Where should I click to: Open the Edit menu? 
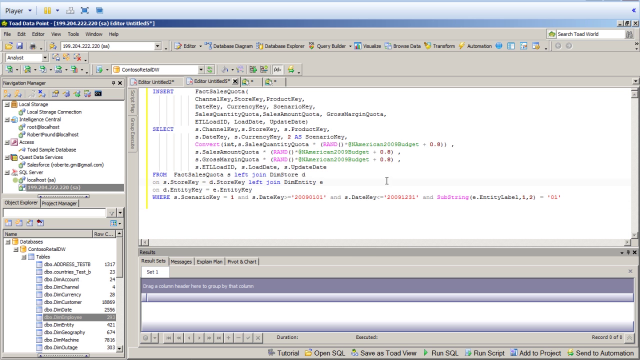(x=21, y=34)
